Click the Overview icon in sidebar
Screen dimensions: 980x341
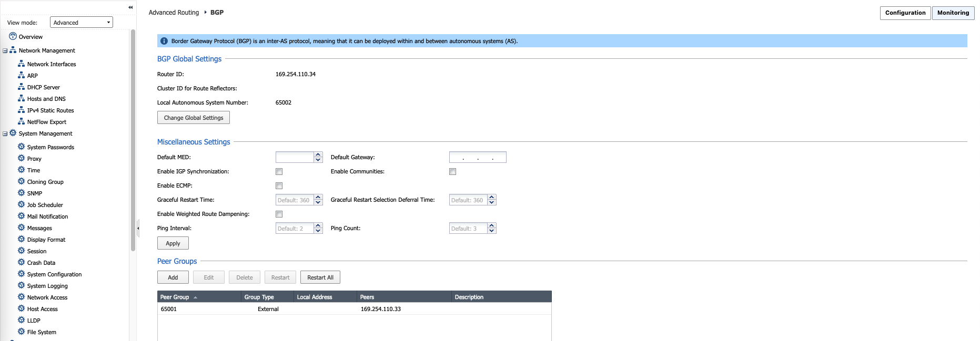coord(13,37)
